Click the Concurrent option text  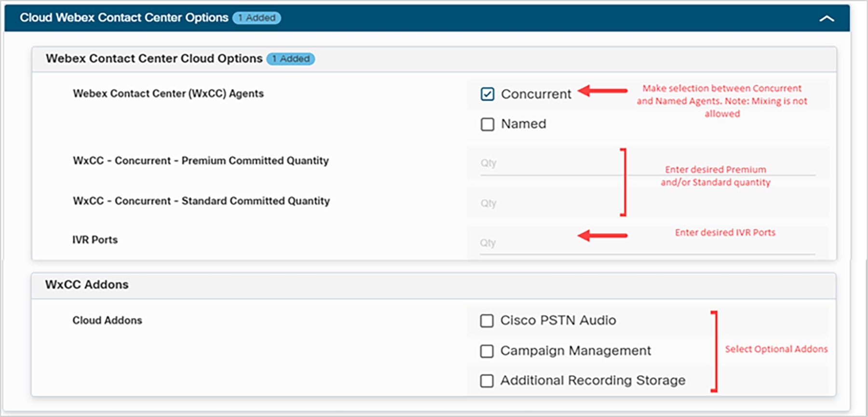536,94
